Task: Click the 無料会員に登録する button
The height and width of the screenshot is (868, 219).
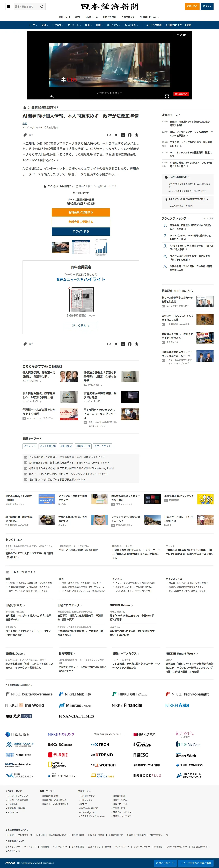Action: [x=81, y=222]
